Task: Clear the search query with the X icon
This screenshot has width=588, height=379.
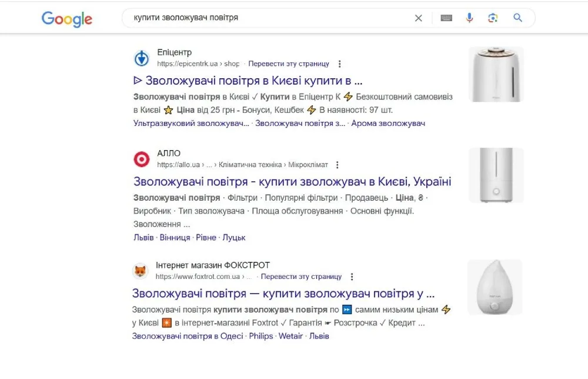Action: [x=418, y=18]
